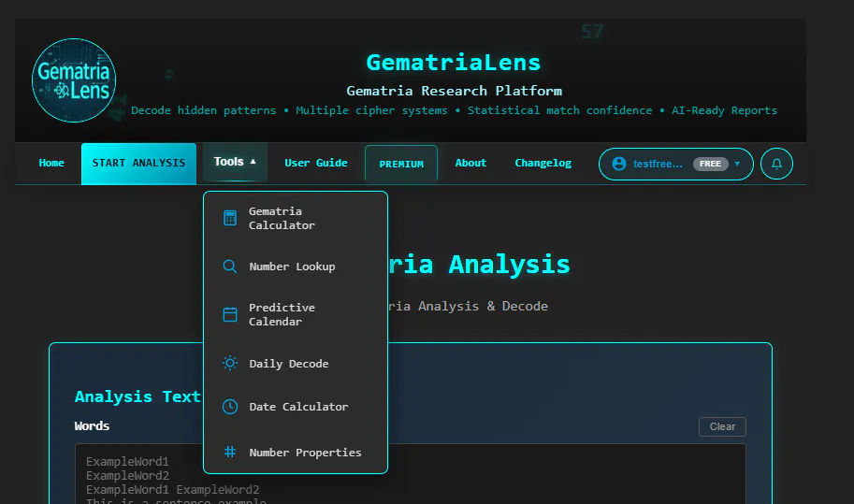Open the About page

(470, 163)
